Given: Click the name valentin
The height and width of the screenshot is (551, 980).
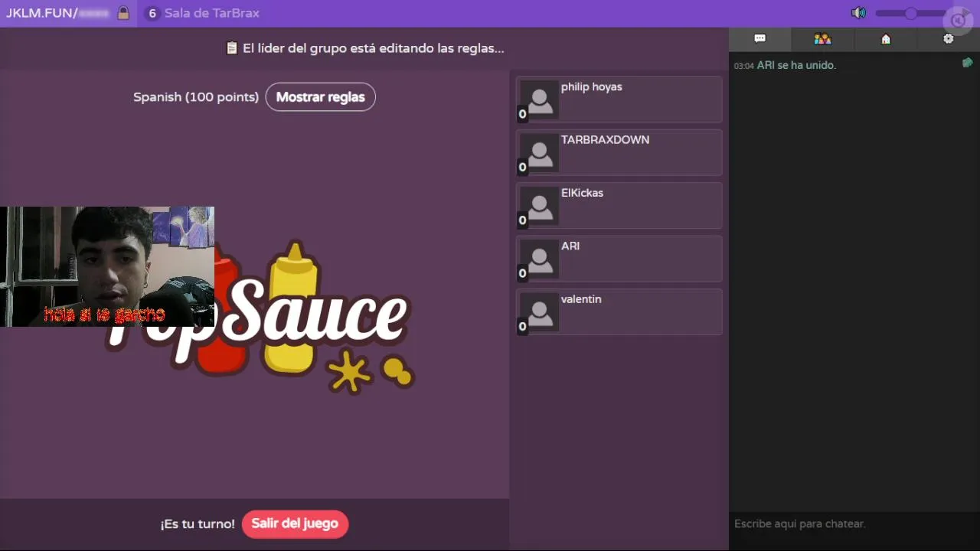Looking at the screenshot, I should coord(581,299).
